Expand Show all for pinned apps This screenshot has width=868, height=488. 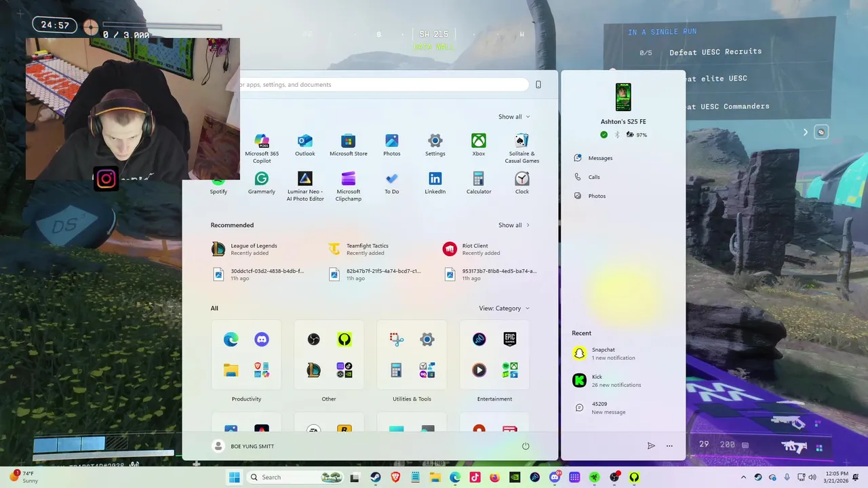[514, 117]
